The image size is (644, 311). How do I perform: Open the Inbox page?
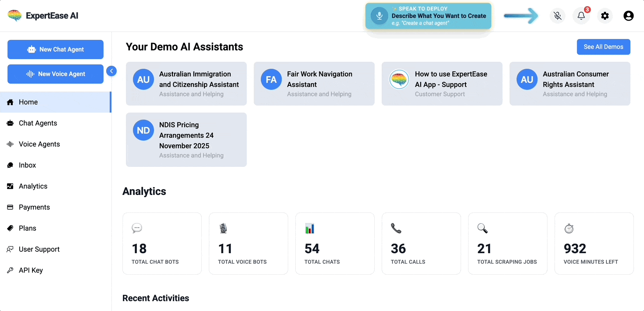(x=27, y=165)
